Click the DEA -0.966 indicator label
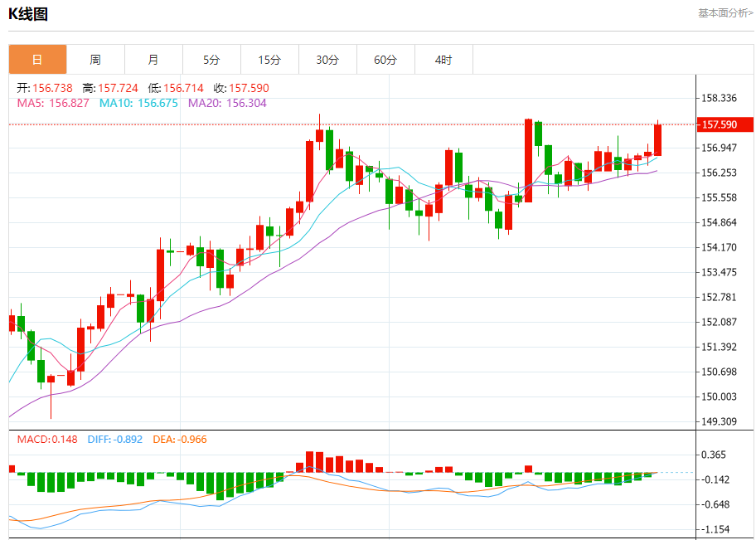The height and width of the screenshot is (540, 756). [x=180, y=439]
